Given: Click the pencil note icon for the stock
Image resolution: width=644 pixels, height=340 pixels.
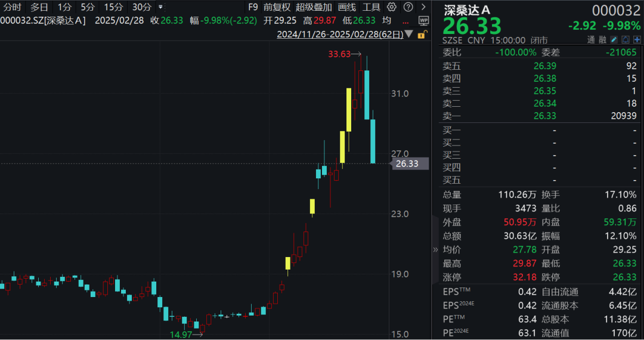Looking at the screenshot, I should [x=614, y=39].
